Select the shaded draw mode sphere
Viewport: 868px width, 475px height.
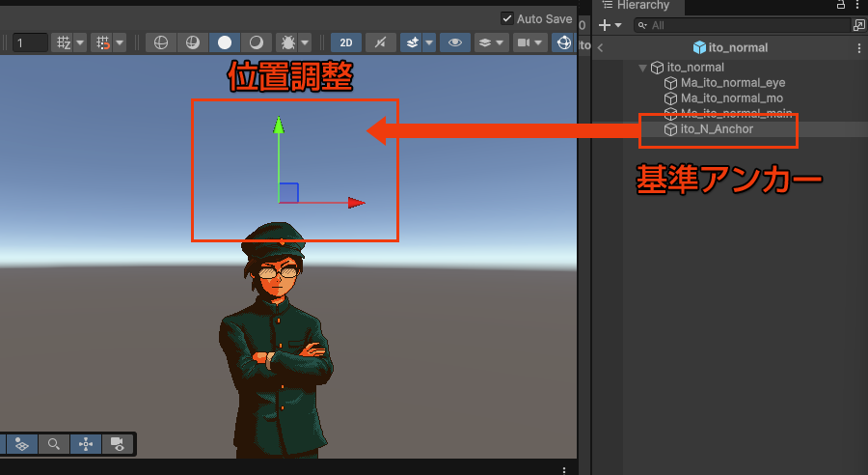(225, 42)
